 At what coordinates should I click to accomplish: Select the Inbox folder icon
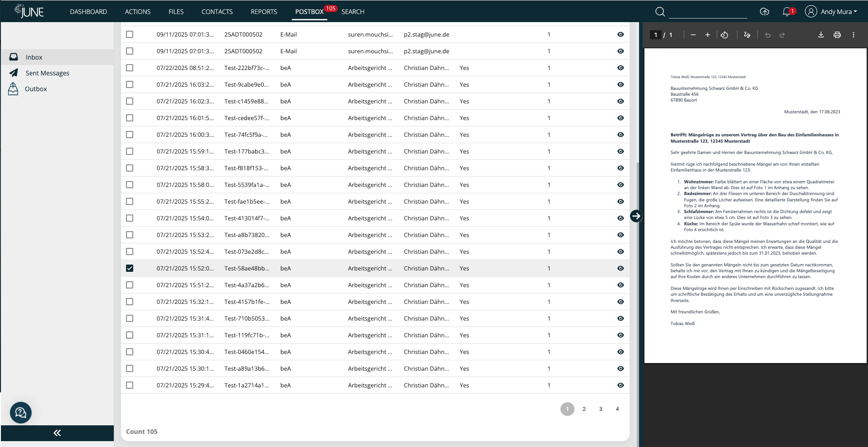14,57
